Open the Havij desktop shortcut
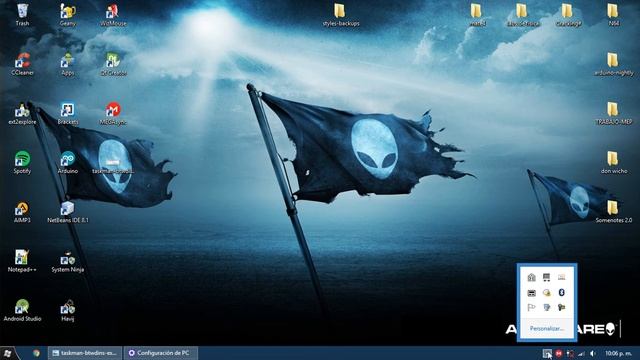The image size is (640, 360). point(68,310)
